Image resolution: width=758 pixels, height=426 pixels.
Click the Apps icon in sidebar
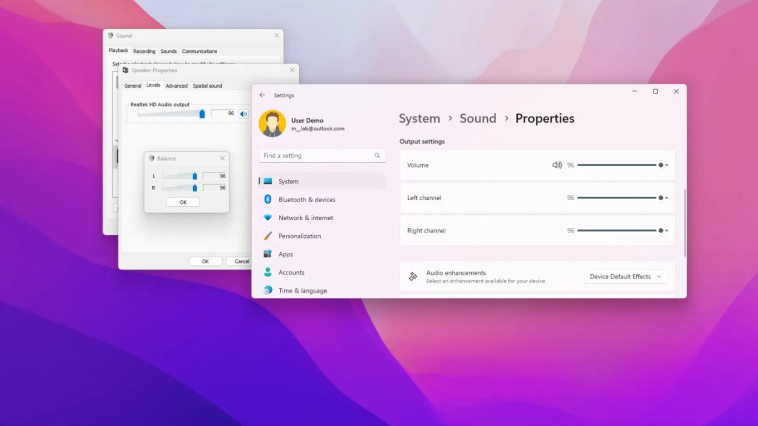click(x=268, y=254)
